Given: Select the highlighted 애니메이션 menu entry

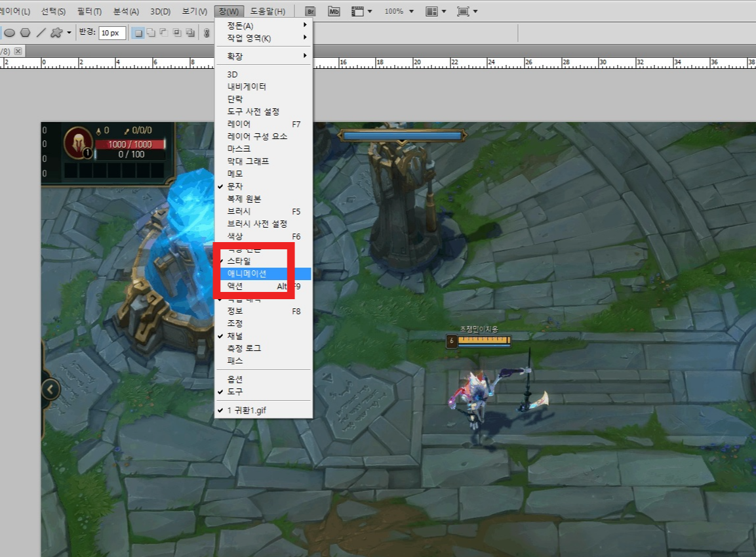Looking at the screenshot, I should click(x=264, y=274).
